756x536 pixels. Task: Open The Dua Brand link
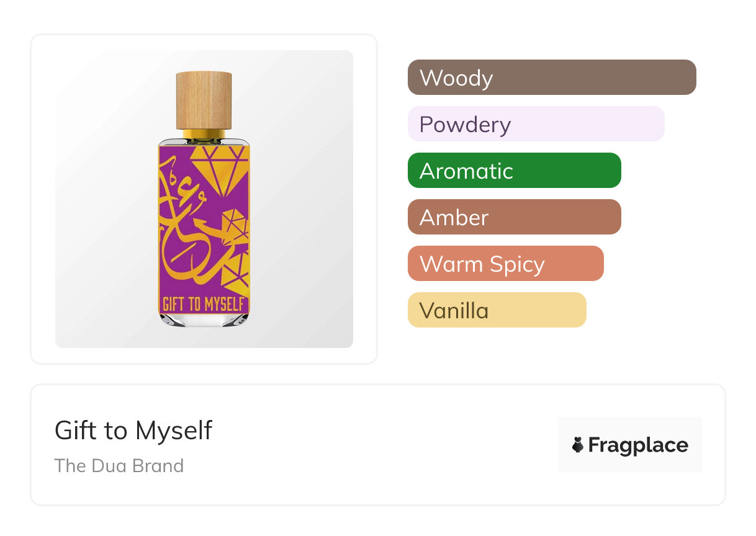click(119, 466)
